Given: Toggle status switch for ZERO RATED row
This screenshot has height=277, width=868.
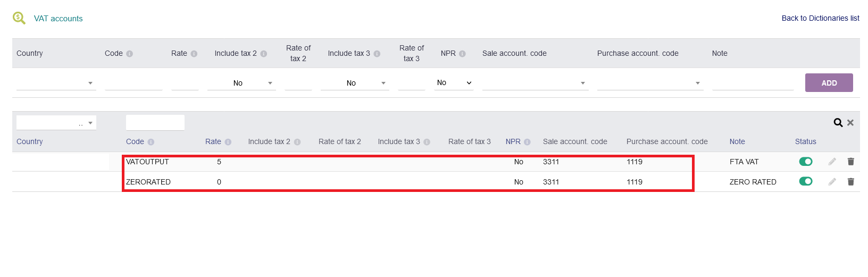Looking at the screenshot, I should [806, 182].
